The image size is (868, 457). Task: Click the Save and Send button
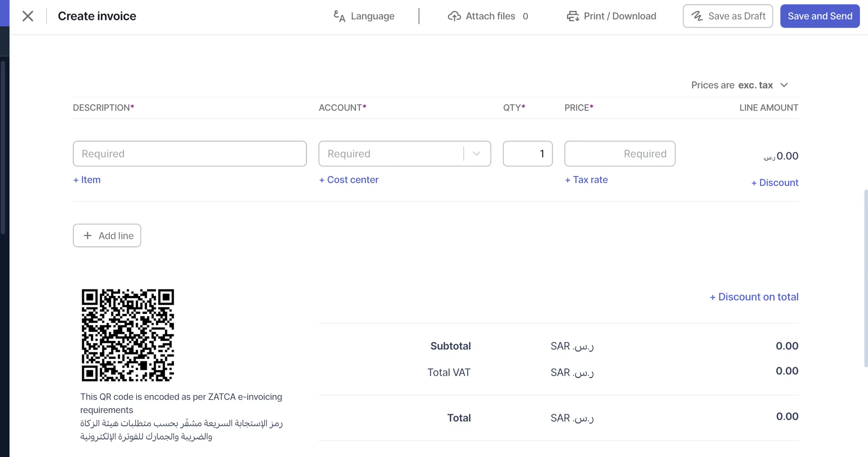click(x=820, y=16)
